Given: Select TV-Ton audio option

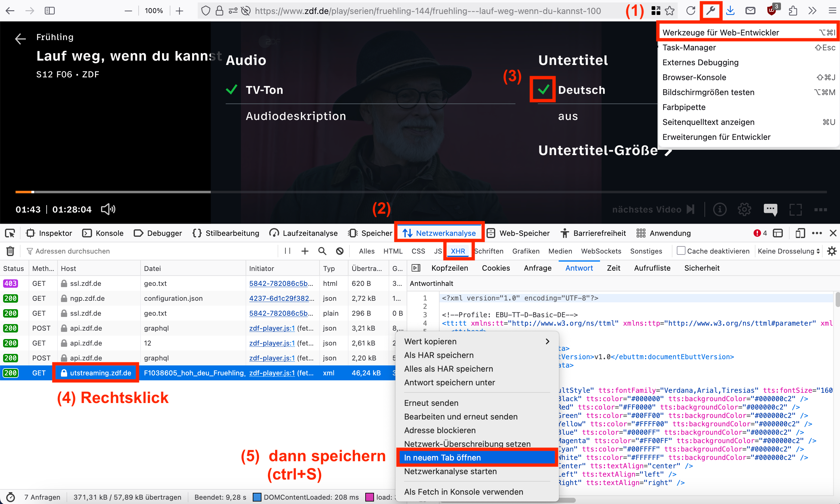Looking at the screenshot, I should point(264,90).
